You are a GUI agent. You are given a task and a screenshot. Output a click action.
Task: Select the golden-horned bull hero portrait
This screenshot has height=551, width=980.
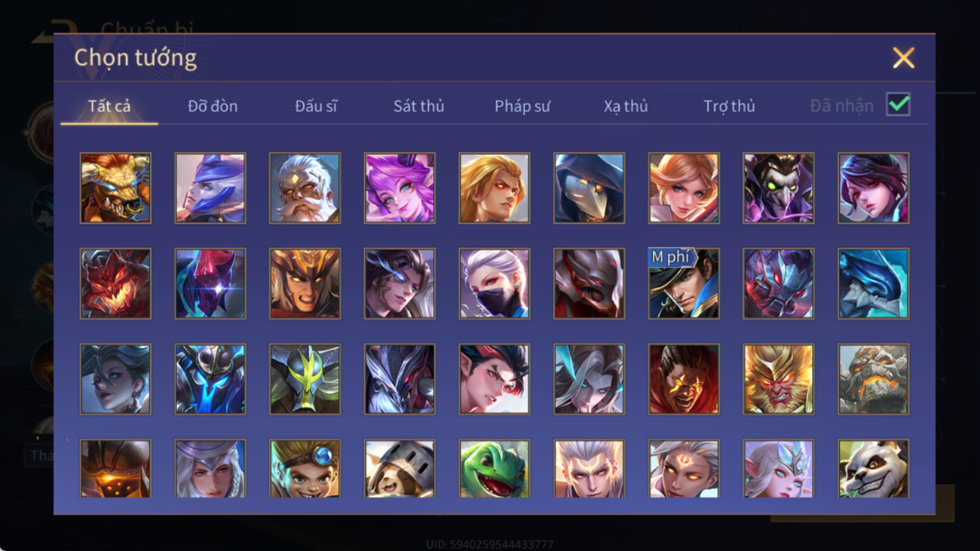(115, 188)
